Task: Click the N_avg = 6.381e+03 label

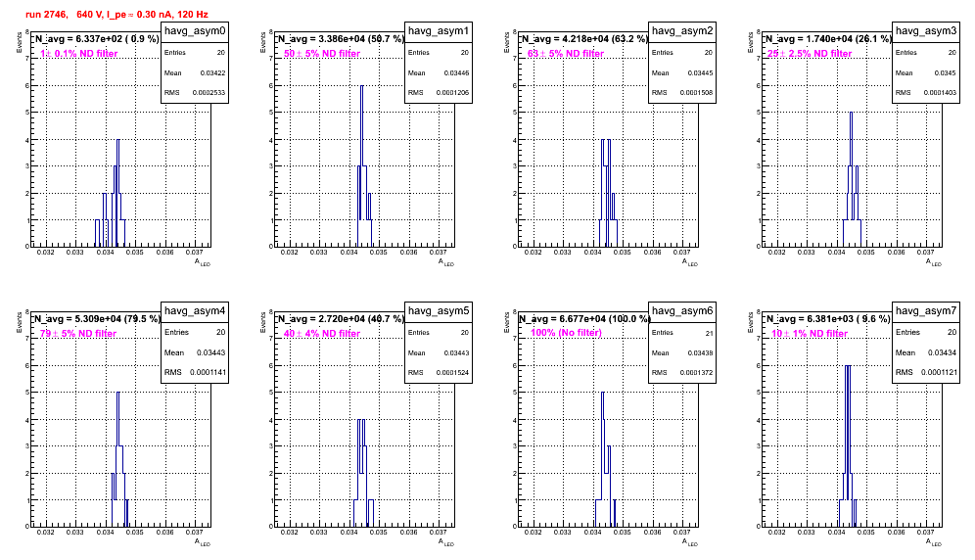Action: 827,319
